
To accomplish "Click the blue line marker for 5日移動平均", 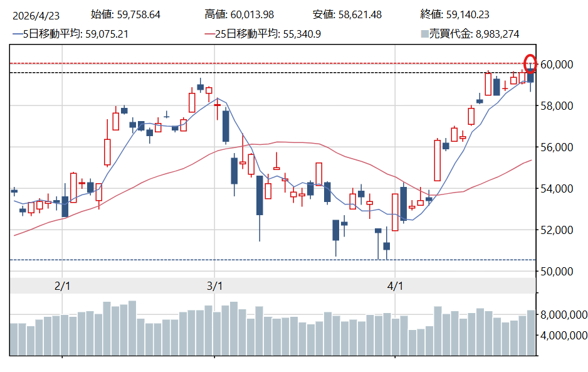I will click(17, 34).
